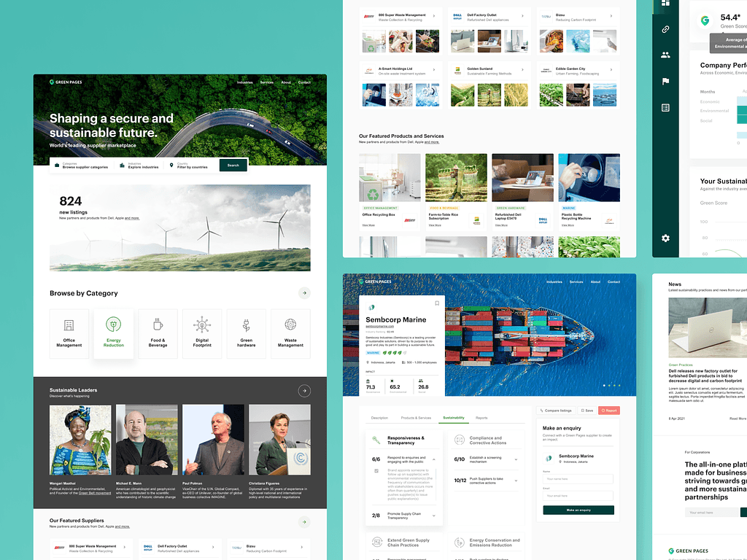Open settings gear in dark sidebar
747x560 pixels.
coord(665,238)
